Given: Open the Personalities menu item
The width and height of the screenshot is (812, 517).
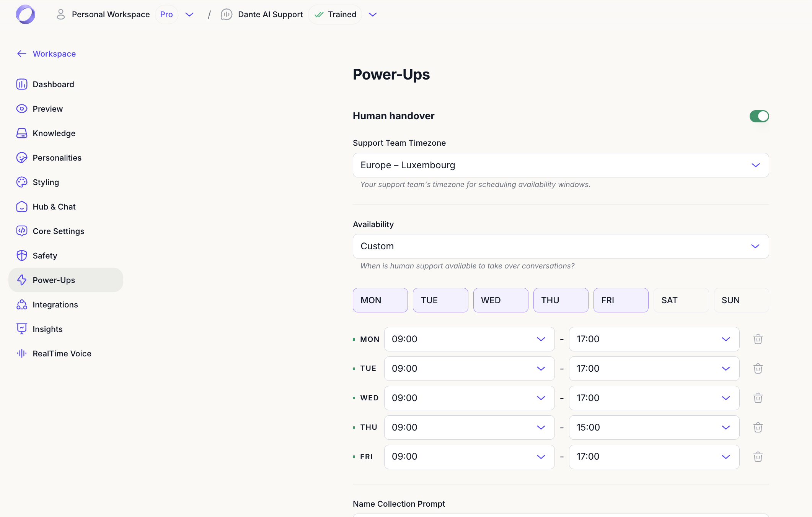Looking at the screenshot, I should [66, 158].
